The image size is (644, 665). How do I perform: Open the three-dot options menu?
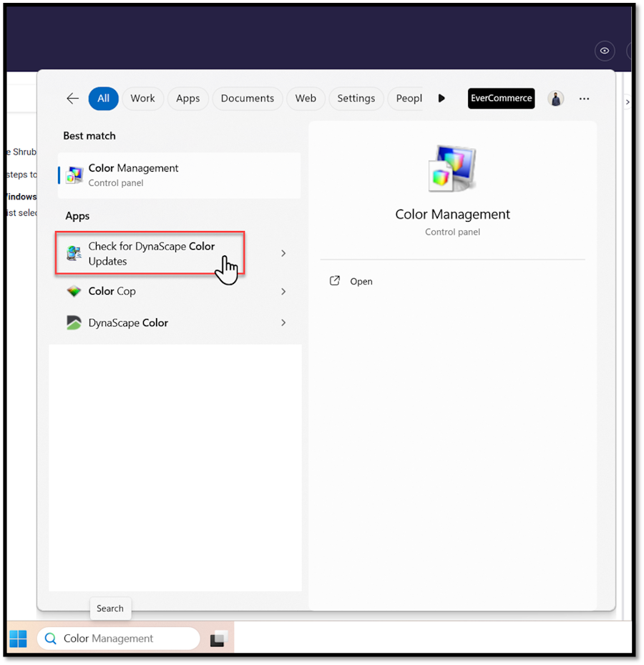pyautogui.click(x=584, y=99)
